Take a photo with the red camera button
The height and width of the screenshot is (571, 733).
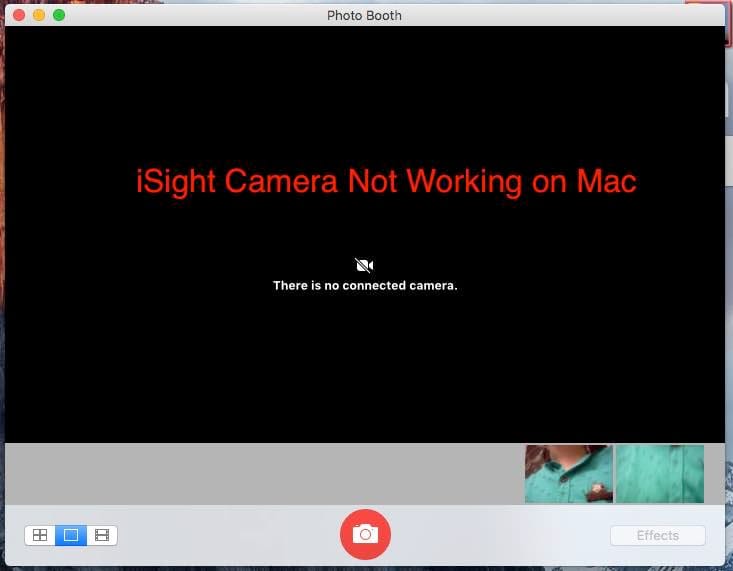(x=365, y=534)
